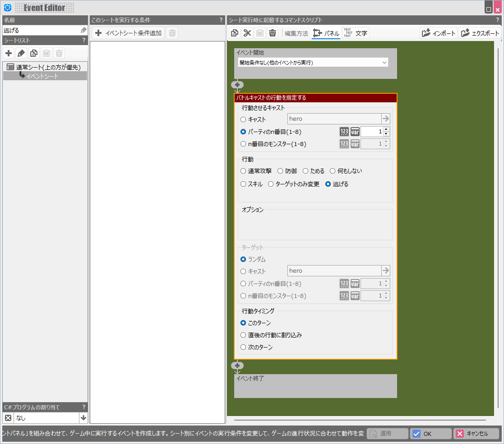504x444 pixels.
Task: Click the copy icon in command script toolbar
Action: point(235,33)
